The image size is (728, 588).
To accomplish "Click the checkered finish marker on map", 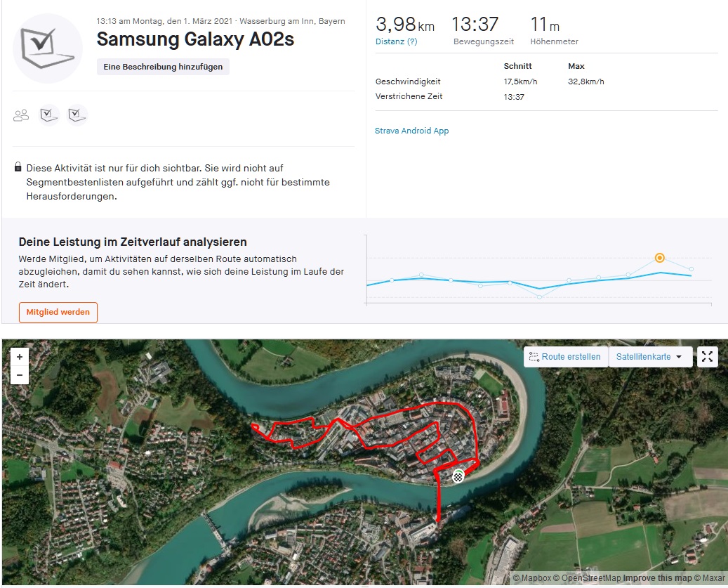I will 458,476.
